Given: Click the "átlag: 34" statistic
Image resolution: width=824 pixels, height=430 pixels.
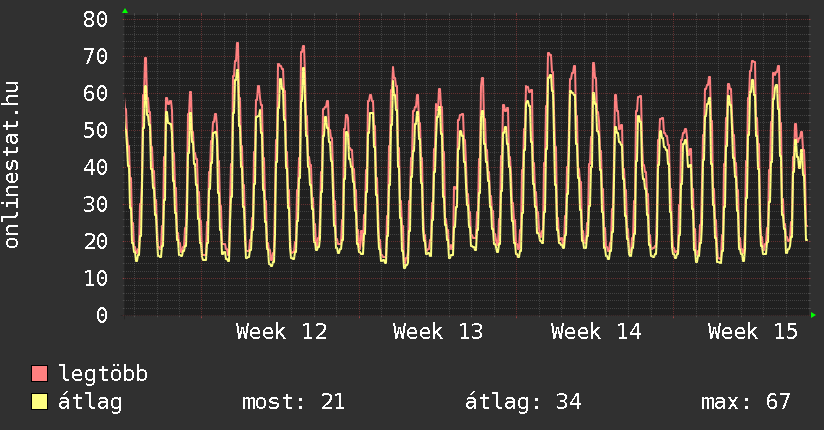Looking at the screenshot, I should [x=523, y=402].
